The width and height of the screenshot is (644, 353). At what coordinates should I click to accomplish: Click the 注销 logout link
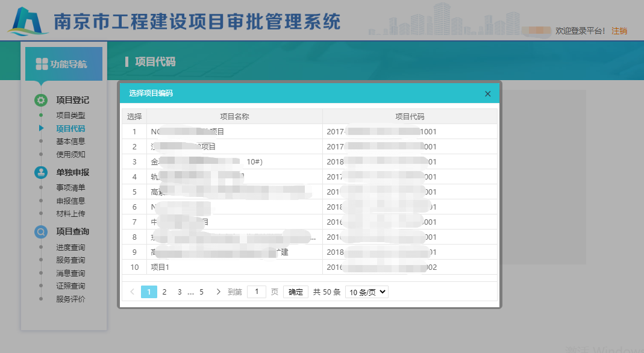(619, 31)
